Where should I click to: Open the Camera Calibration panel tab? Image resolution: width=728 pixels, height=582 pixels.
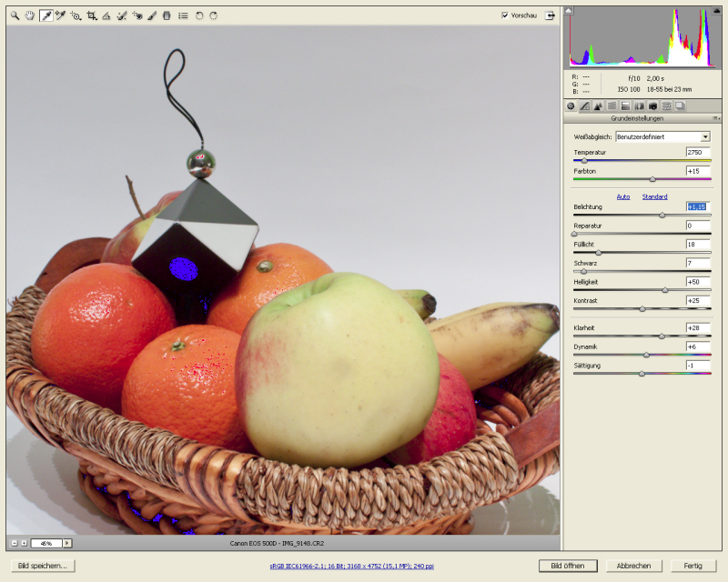(x=652, y=106)
